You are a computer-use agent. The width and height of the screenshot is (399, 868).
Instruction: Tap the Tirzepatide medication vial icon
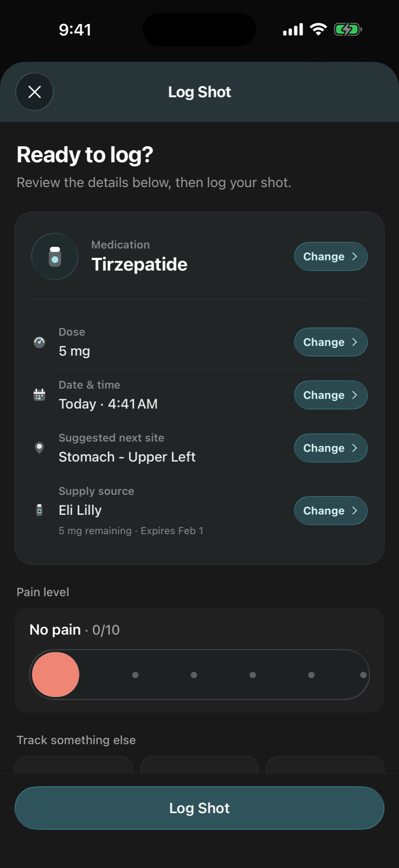click(x=55, y=257)
